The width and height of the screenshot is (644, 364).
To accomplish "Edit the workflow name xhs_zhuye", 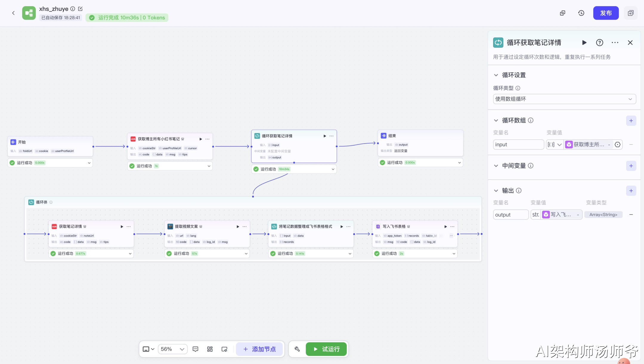I will pos(80,9).
